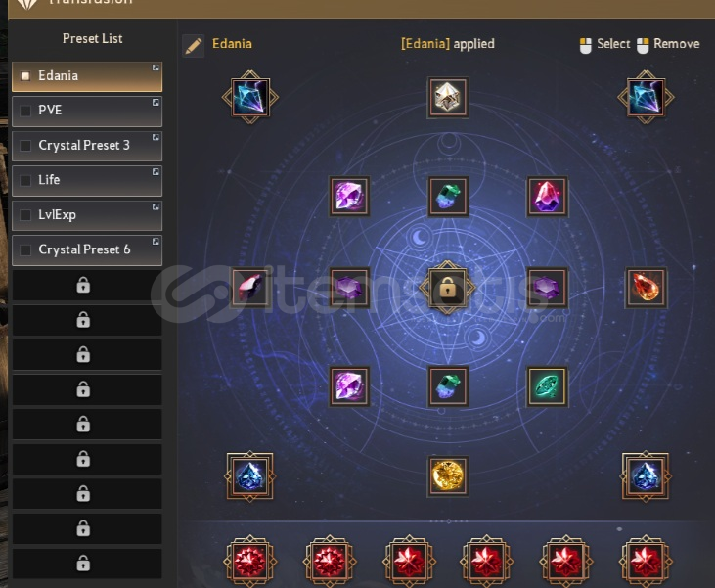
Task: Select the gold coin crystal at bottom center
Action: click(448, 475)
